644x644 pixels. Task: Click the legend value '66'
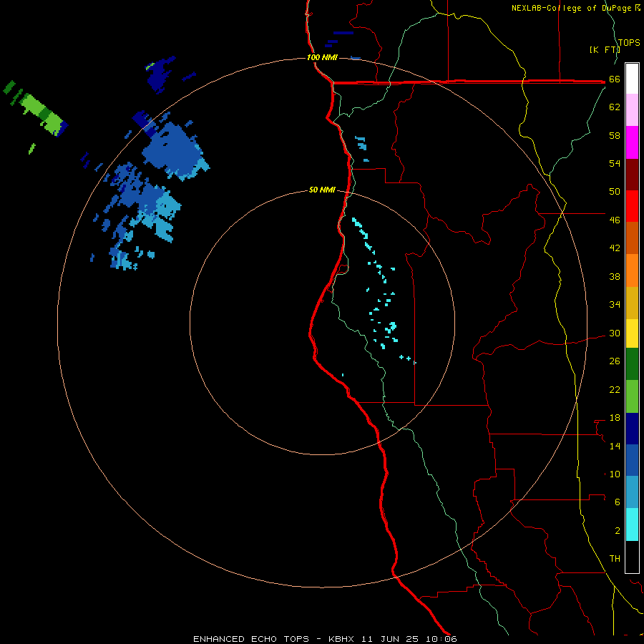tap(615, 79)
